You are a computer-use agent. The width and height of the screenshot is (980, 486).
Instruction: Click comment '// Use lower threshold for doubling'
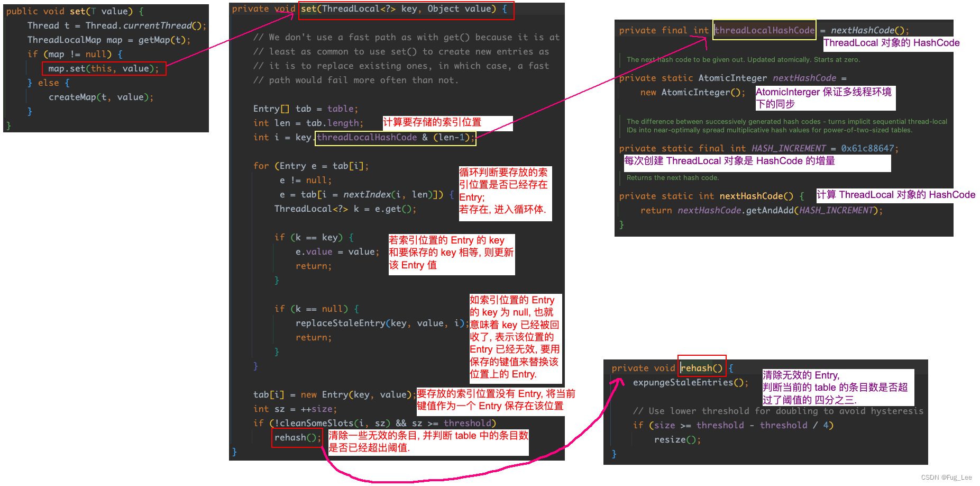(x=778, y=411)
